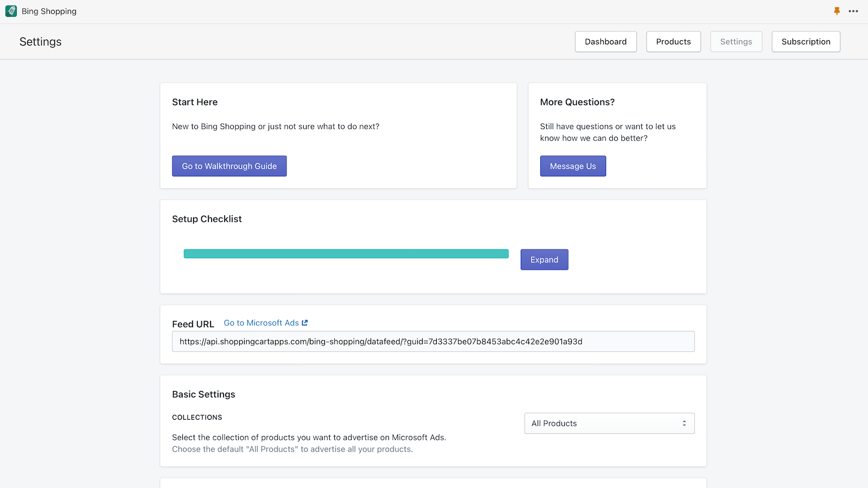Image resolution: width=868 pixels, height=488 pixels.
Task: Click the Message Us button
Action: 573,166
